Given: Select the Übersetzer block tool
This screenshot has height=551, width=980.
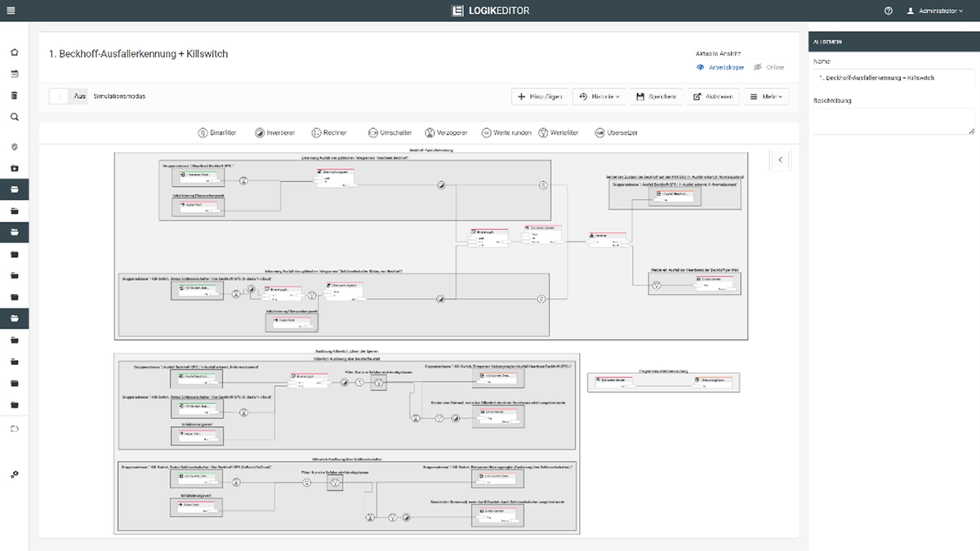Looking at the screenshot, I should (x=617, y=132).
